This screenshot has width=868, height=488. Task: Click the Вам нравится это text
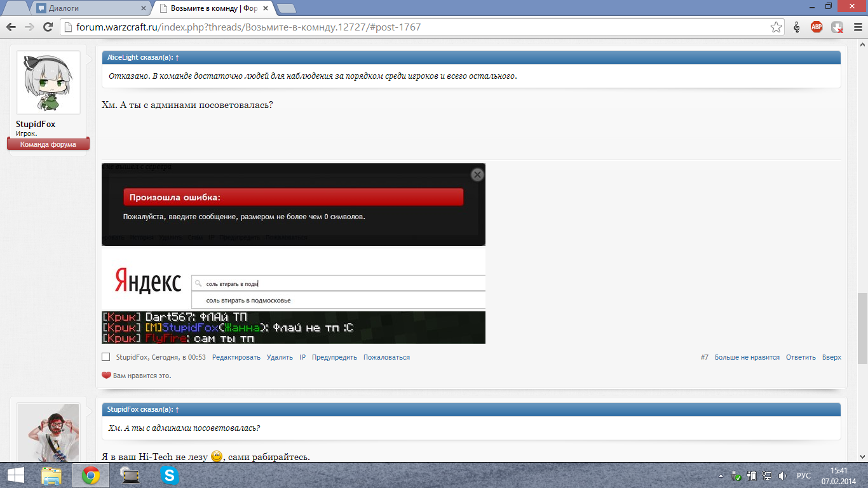pos(142,376)
